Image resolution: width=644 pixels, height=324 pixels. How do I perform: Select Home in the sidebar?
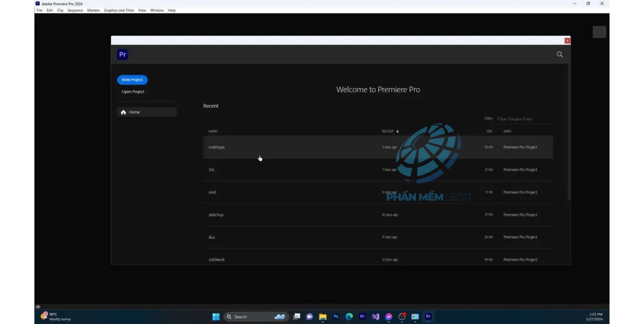[147, 112]
